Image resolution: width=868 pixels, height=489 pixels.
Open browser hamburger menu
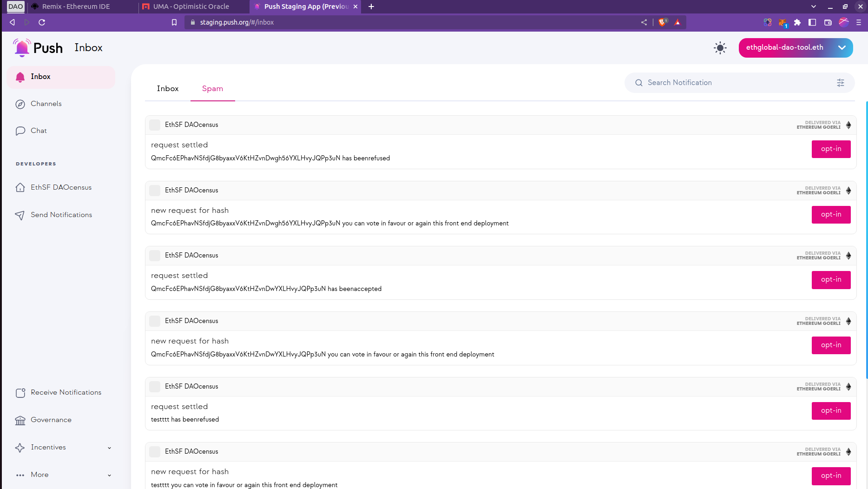(x=859, y=22)
